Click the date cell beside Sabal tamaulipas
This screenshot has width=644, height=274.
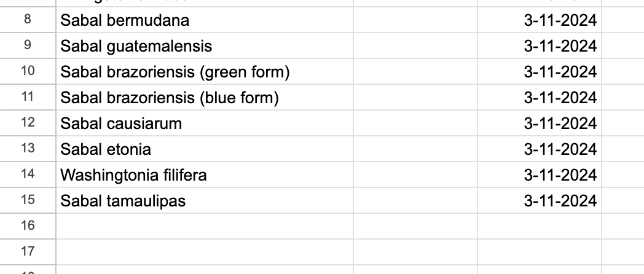click(540, 200)
